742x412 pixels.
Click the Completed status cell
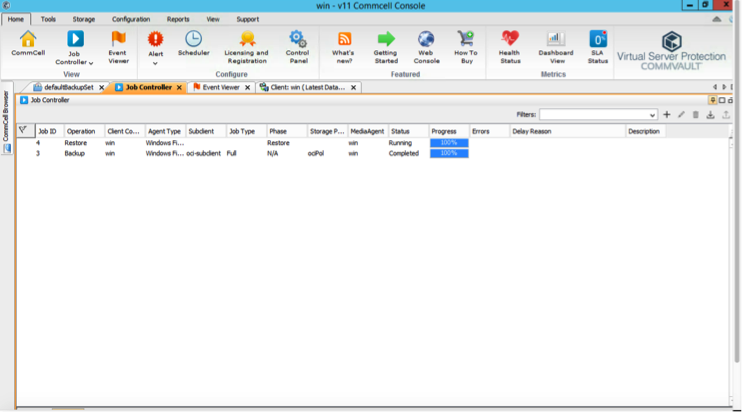(404, 153)
